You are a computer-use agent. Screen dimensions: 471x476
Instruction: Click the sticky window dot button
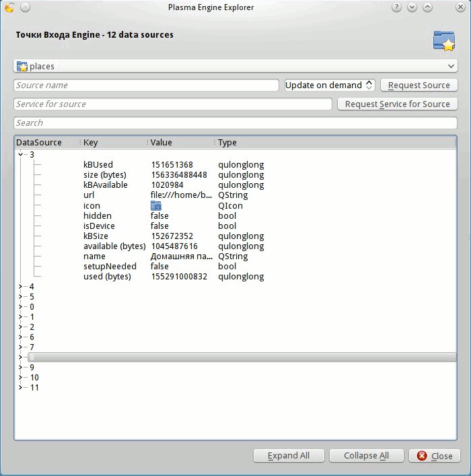click(x=25, y=7)
